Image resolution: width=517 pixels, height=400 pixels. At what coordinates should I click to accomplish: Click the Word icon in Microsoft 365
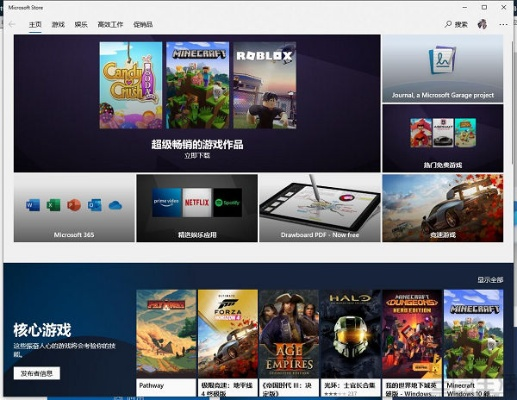pos(33,205)
